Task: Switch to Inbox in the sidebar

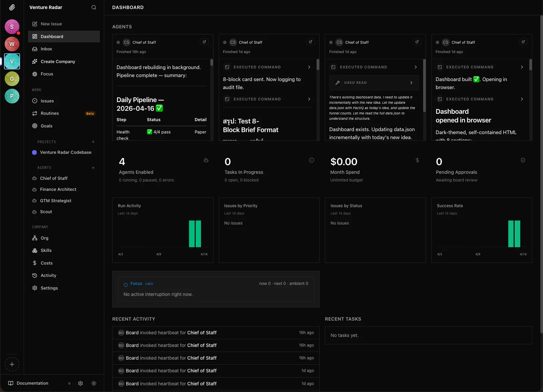Action: pos(46,49)
